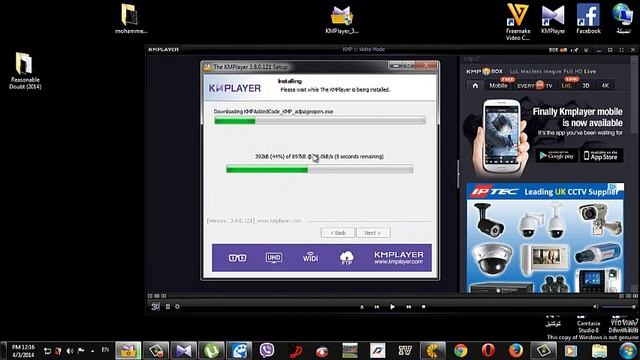Skip to the previous track in KMPlayer
Screen dimensions: 640x360
[x=376, y=307]
